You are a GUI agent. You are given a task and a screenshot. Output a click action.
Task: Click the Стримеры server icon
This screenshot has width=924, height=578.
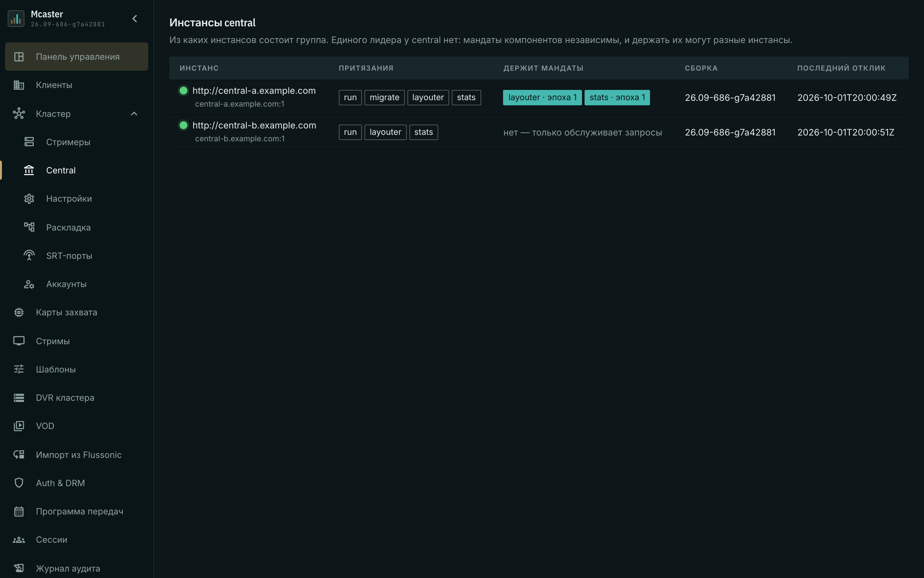pos(29,142)
